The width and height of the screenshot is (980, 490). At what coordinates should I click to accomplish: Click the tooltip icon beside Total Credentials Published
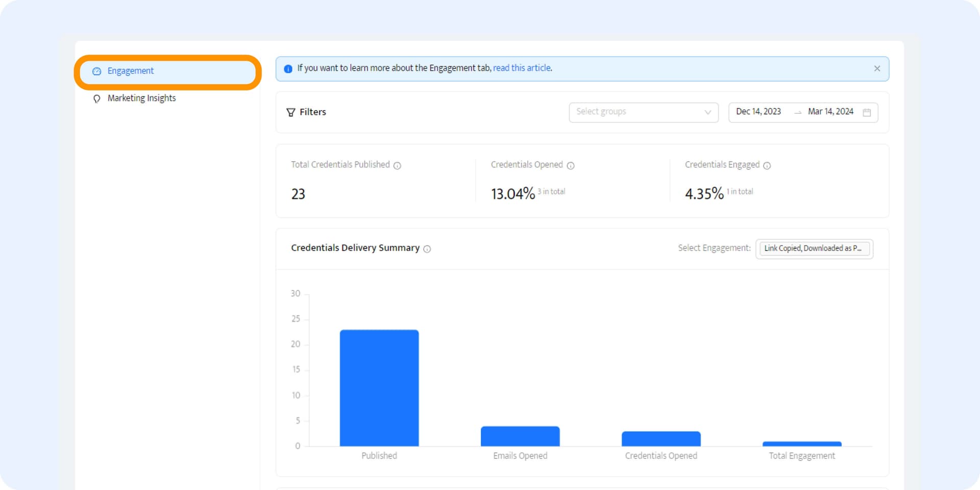click(x=398, y=165)
